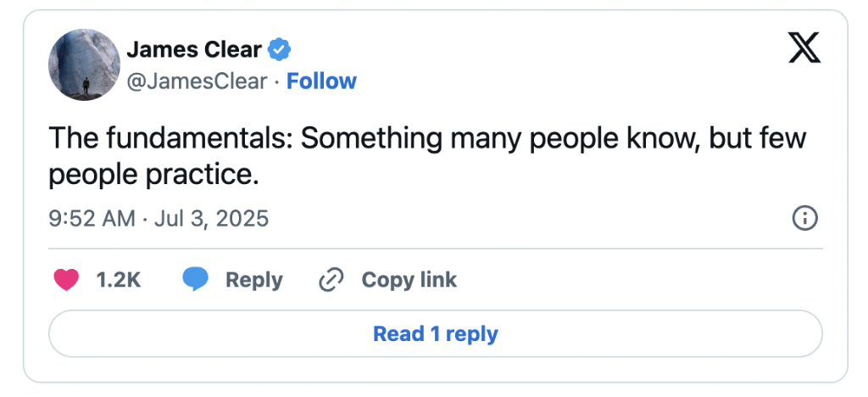Select the Copy link text
Image resolution: width=868 pixels, height=397 pixels.
coord(409,280)
